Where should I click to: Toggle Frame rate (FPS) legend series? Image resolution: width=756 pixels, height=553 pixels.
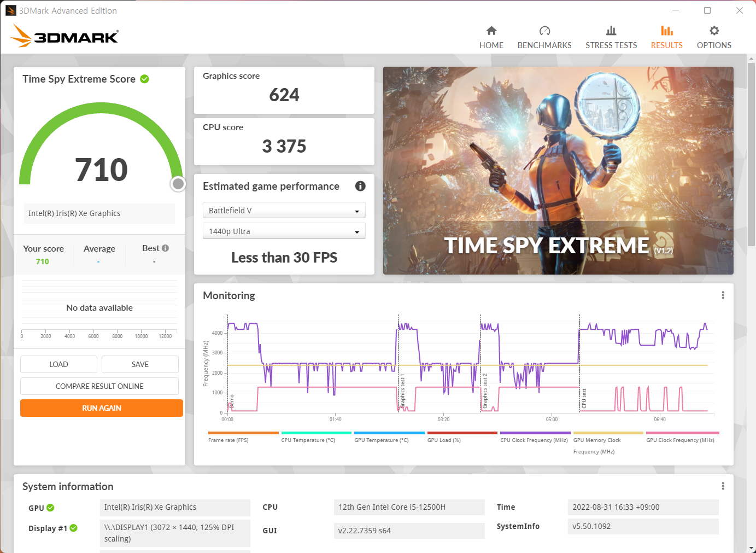[243, 437]
